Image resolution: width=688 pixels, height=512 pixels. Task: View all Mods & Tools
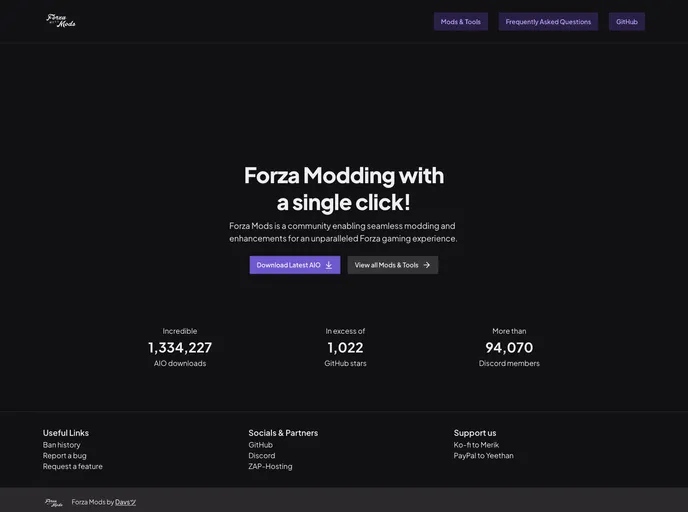393,265
